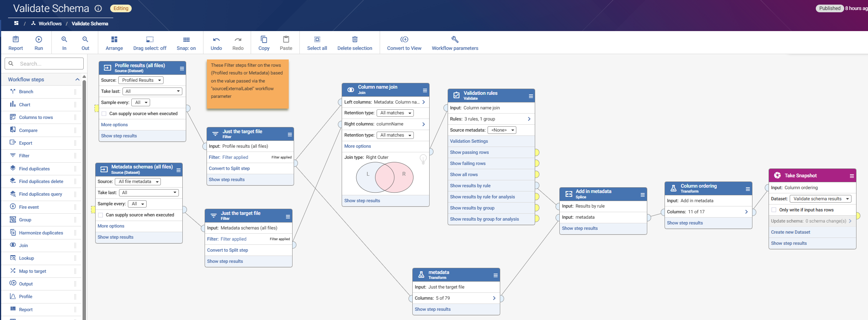The width and height of the screenshot is (868, 320).
Task: Click Create new Dataset link
Action: click(x=790, y=232)
